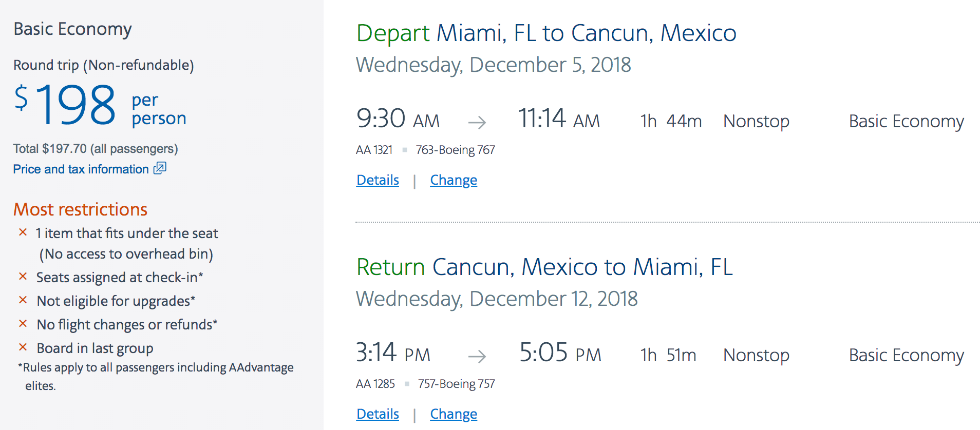Click the arrow between 9:30 AM and 11:14 AM
This screenshot has height=430, width=980.
click(477, 122)
